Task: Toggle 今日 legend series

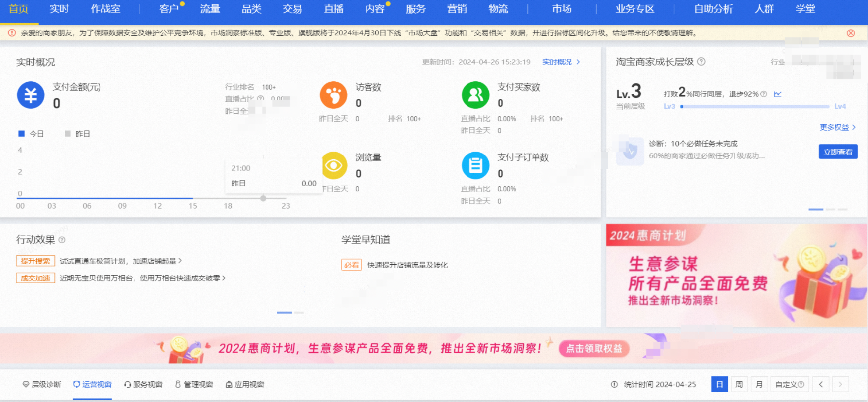Action: 31,134
